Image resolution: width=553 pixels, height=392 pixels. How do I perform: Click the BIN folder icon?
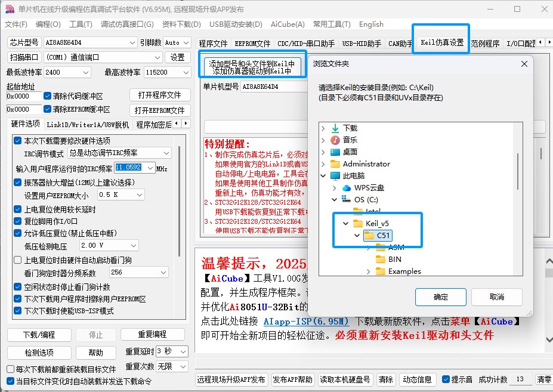[x=381, y=260]
